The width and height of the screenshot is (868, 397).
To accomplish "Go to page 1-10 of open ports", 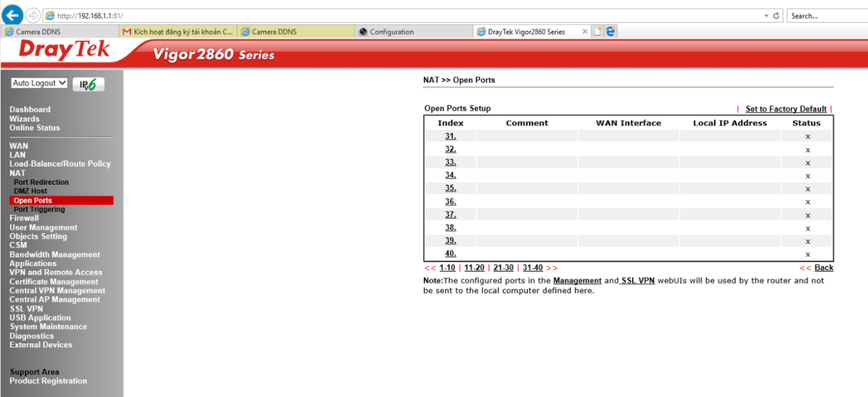I will click(447, 268).
